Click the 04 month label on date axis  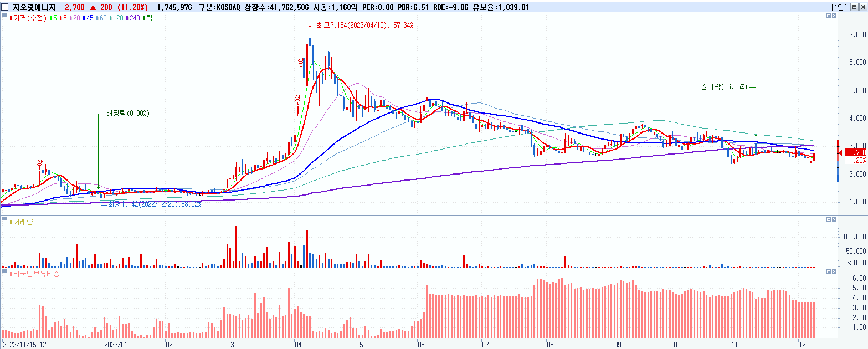point(299,344)
